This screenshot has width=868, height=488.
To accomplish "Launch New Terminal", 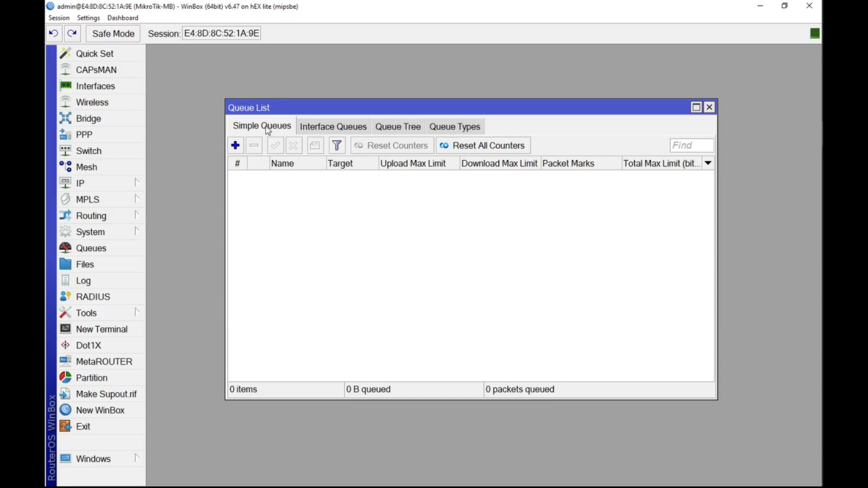I will (x=100, y=329).
